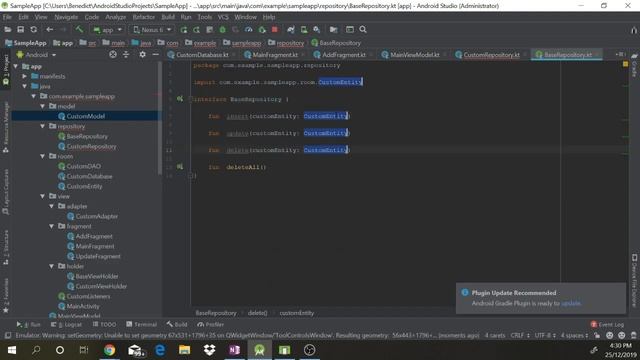Screen dimensions: 640x360
Task: Click the yellow warning marker top-right of editor
Action: [x=625, y=64]
